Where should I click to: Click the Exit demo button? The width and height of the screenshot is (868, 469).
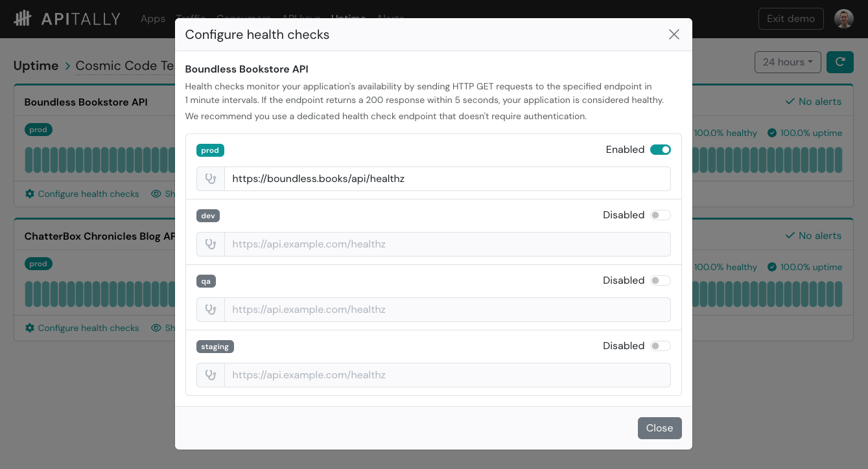[x=791, y=19]
